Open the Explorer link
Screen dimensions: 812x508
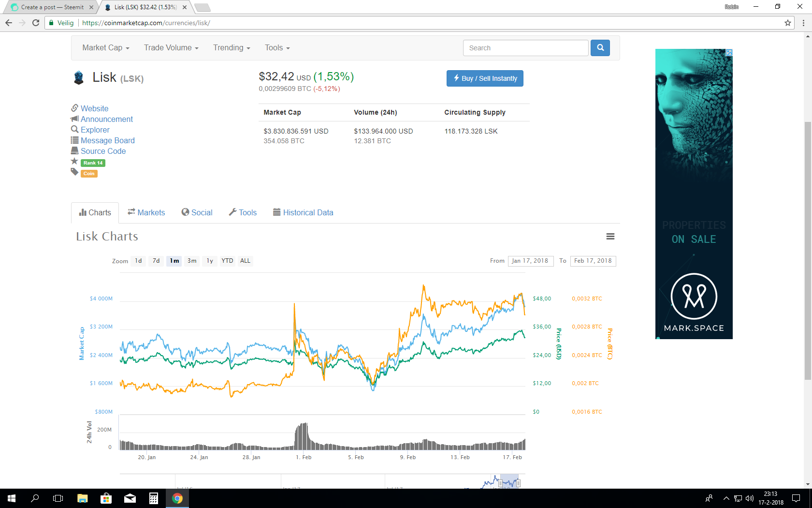tap(95, 130)
